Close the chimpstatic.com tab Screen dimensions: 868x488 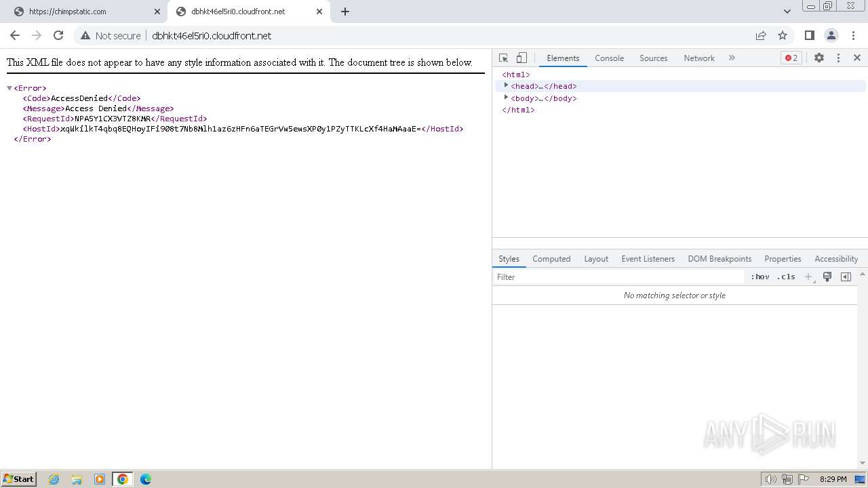point(157,12)
